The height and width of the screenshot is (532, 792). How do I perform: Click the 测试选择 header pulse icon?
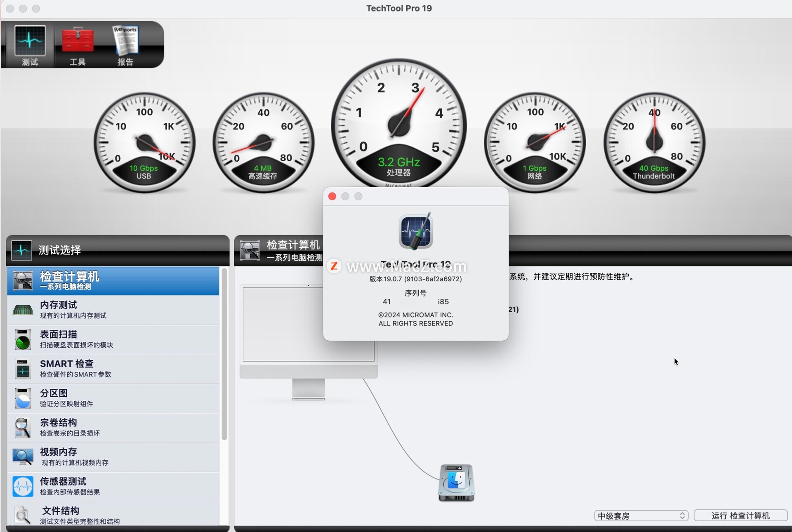click(21, 250)
